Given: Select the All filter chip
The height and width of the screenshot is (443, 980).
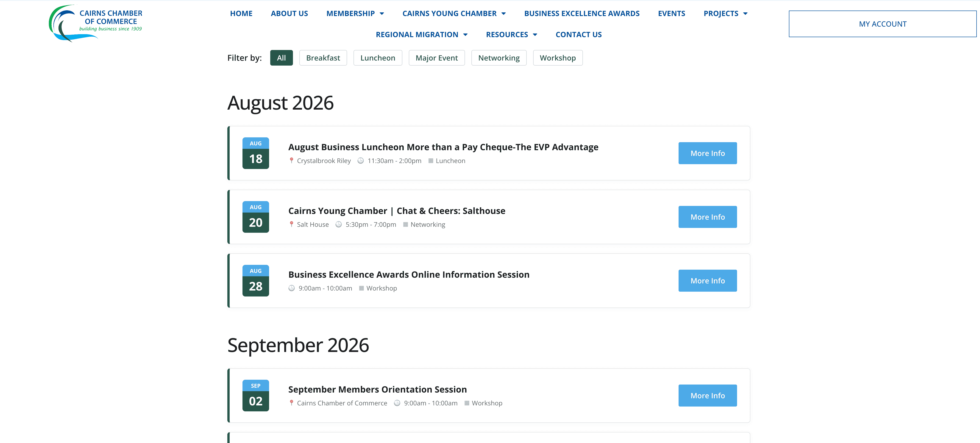Looking at the screenshot, I should click(x=281, y=58).
